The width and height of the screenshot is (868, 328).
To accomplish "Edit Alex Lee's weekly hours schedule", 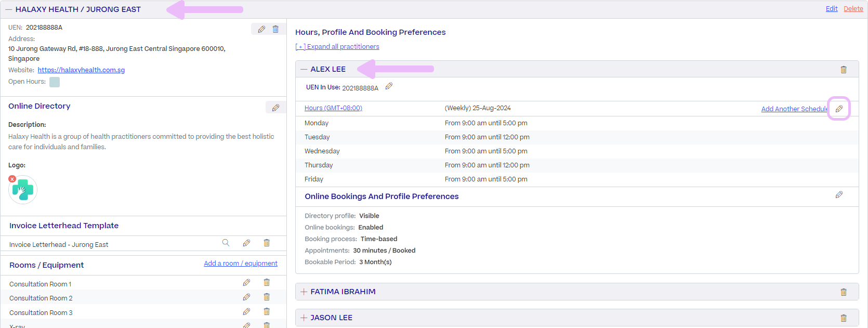I will tap(839, 109).
